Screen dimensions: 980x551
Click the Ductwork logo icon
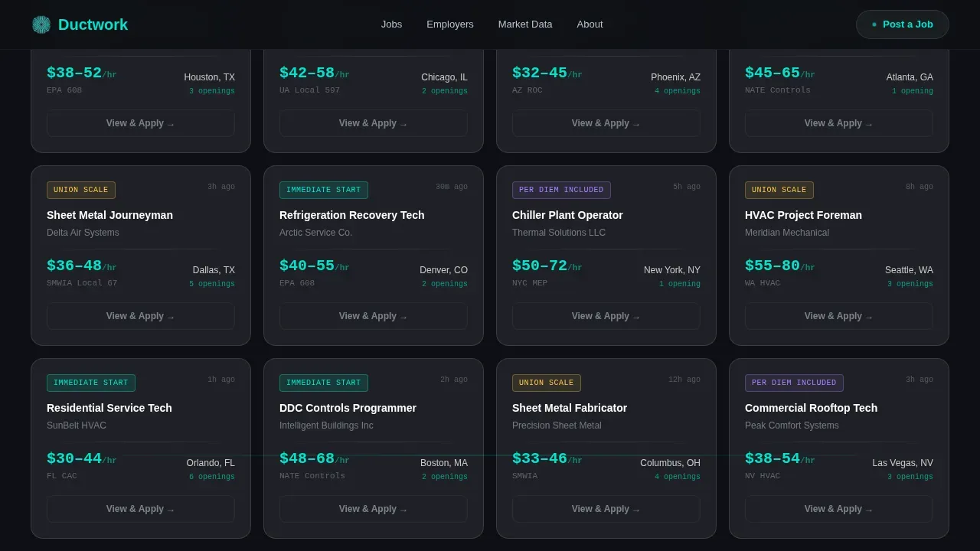(41, 24)
